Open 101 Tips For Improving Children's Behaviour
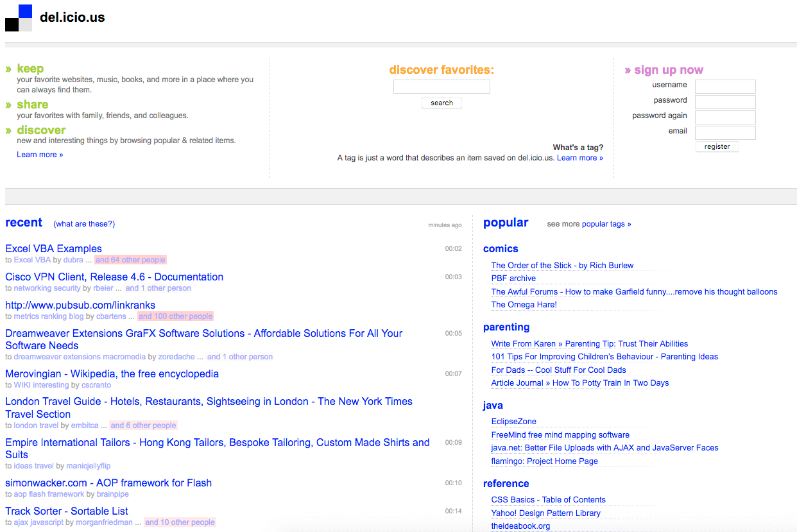 (604, 357)
